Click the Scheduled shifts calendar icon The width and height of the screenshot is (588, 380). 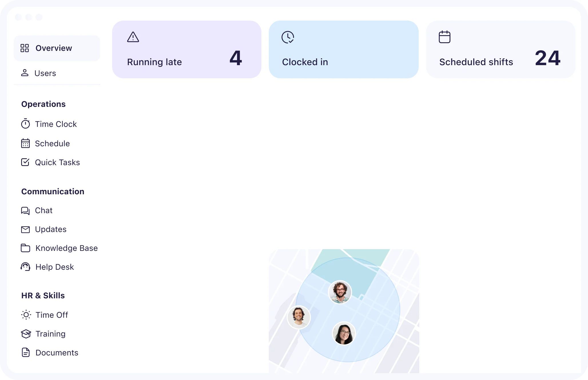click(x=444, y=37)
